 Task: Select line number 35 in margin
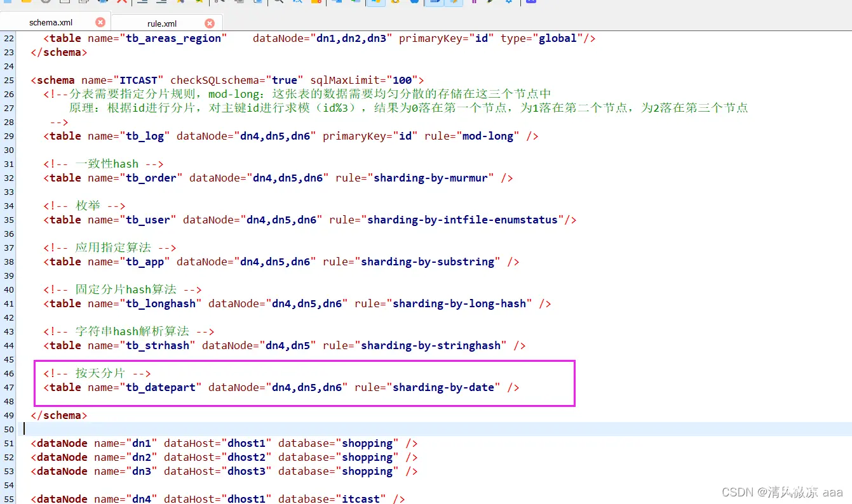[8, 220]
